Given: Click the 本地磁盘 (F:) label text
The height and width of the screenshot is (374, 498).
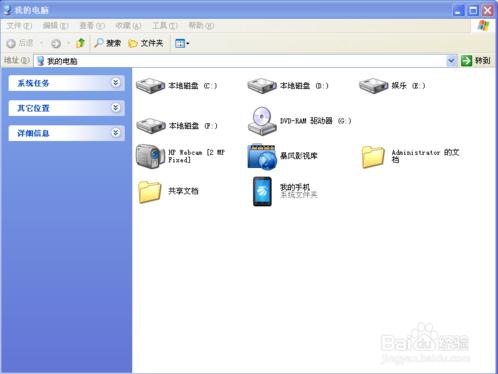Looking at the screenshot, I should click(x=193, y=126).
